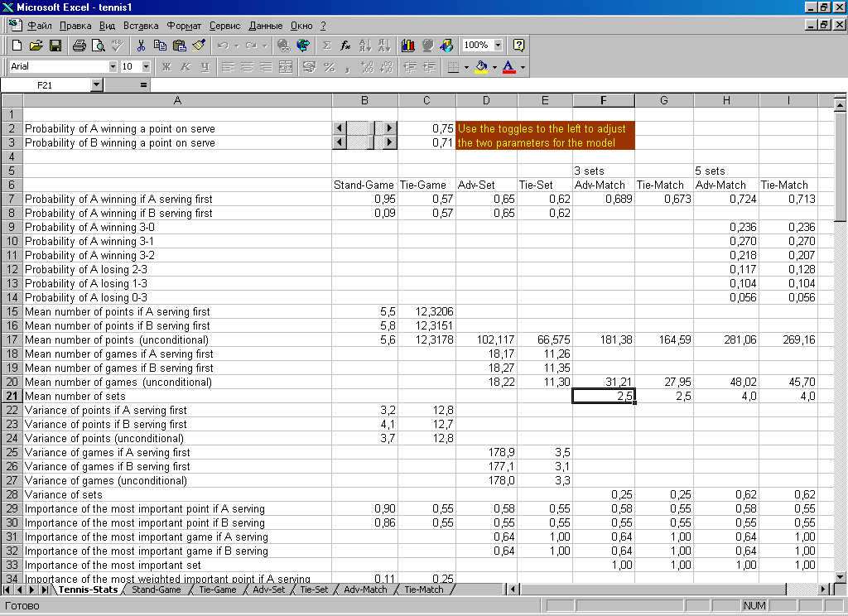Decrease decimal places icon
The height and width of the screenshot is (616, 848).
click(x=386, y=67)
